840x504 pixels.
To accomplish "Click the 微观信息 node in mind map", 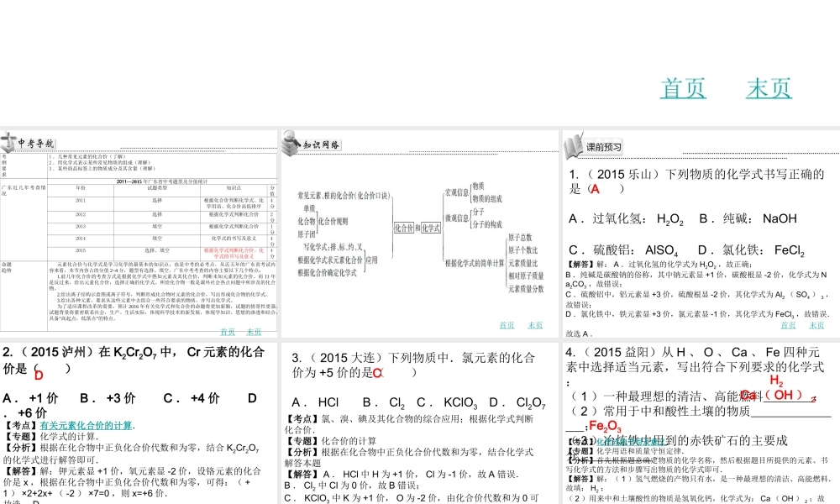I will [x=456, y=218].
